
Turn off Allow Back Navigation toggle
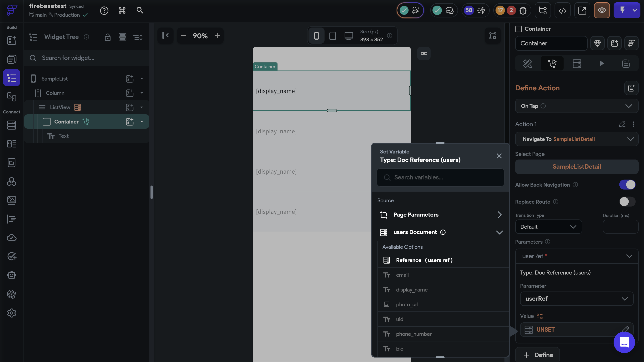point(627,185)
